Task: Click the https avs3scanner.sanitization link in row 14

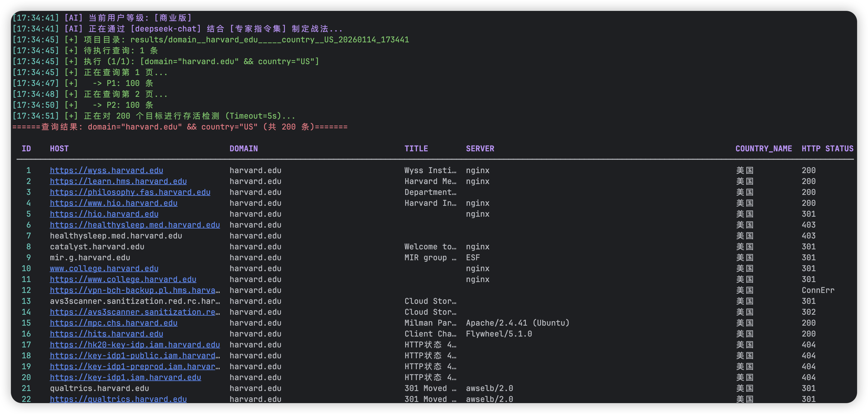Action: pyautogui.click(x=135, y=312)
